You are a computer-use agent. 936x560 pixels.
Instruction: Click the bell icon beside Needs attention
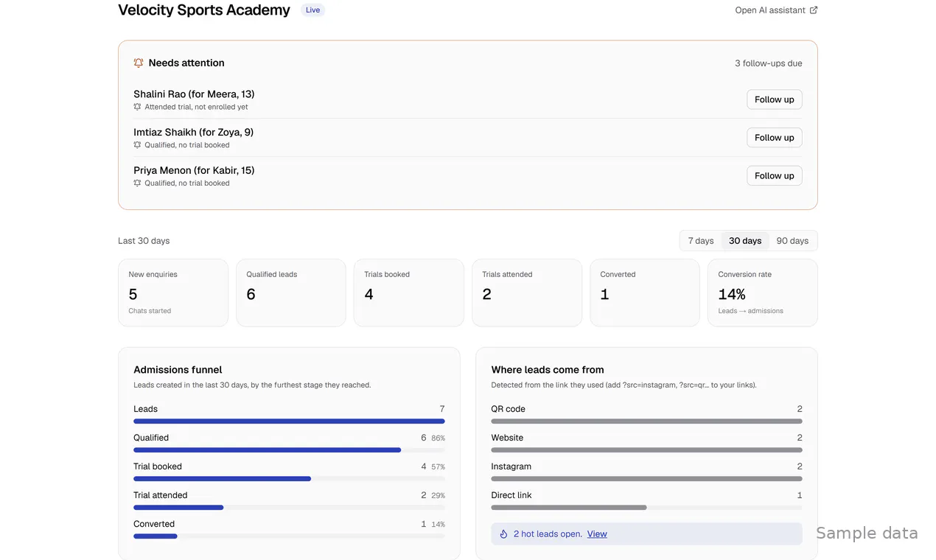(139, 63)
